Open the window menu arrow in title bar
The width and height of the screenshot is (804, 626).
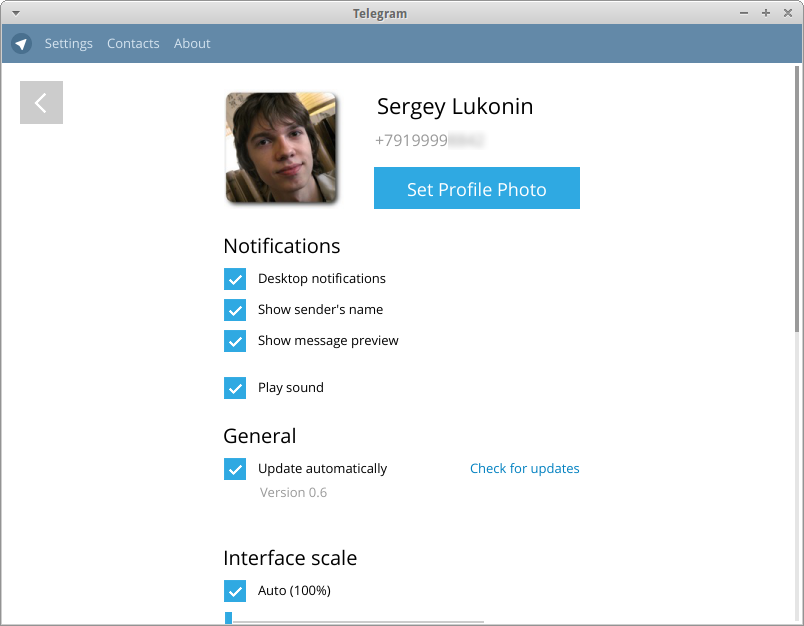16,13
